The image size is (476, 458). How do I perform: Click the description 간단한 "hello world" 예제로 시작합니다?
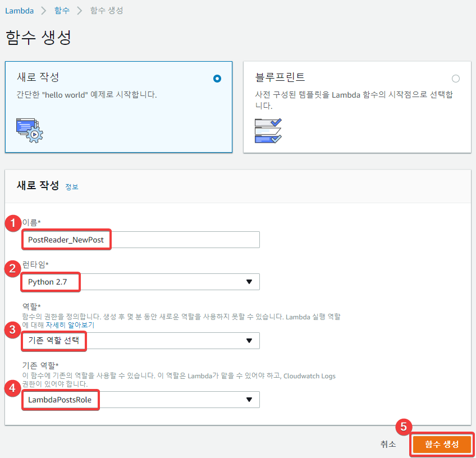(86, 95)
